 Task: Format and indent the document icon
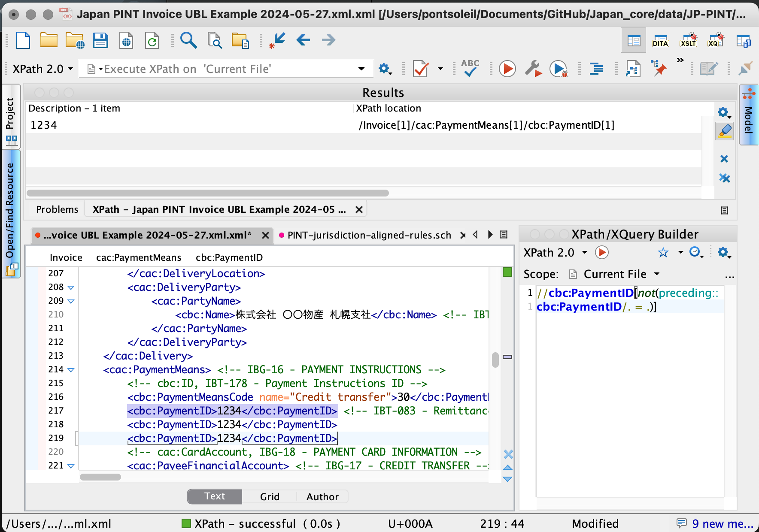(596, 69)
